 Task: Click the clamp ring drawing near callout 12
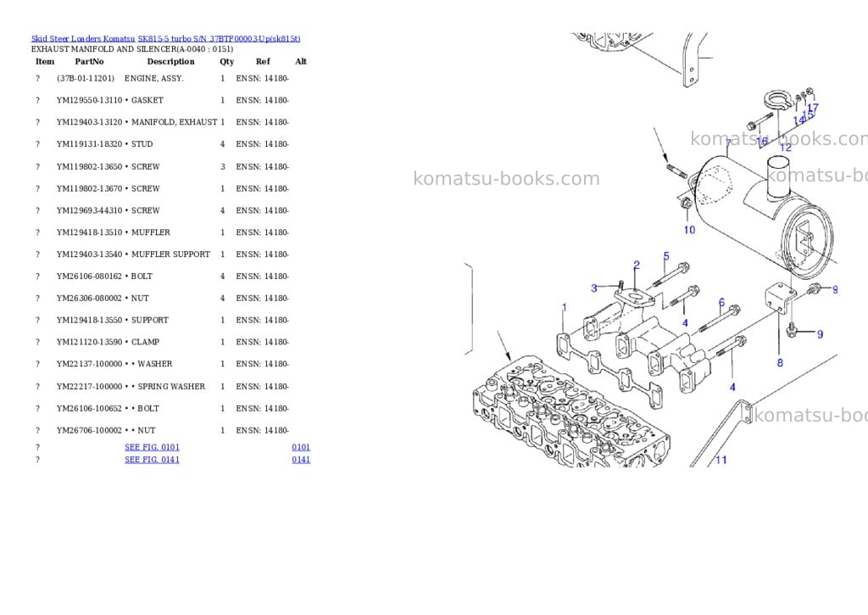(x=777, y=102)
